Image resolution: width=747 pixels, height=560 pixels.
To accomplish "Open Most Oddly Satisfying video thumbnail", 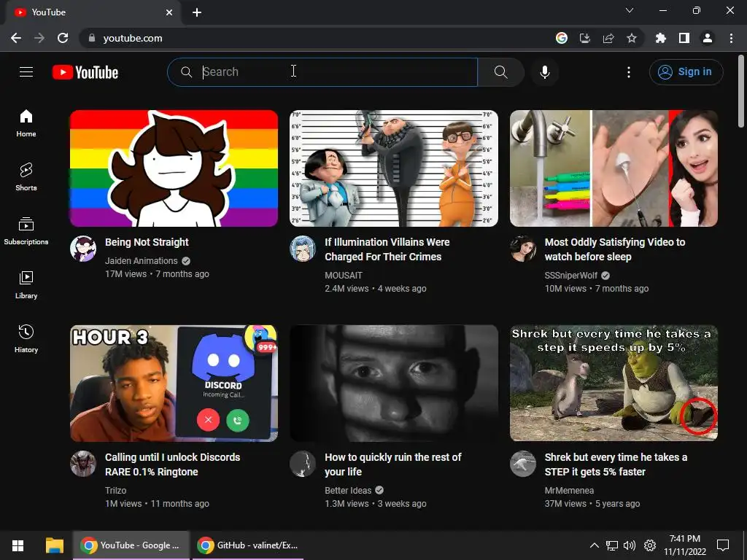I will (614, 168).
